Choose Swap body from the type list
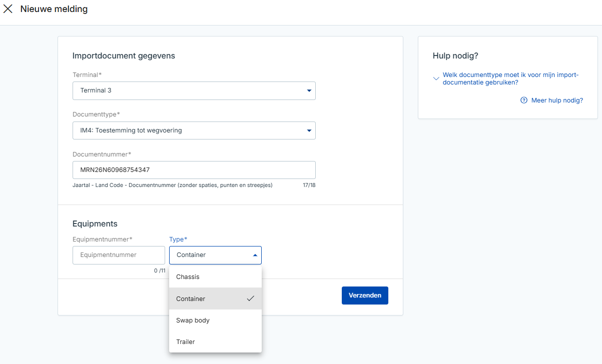The width and height of the screenshot is (602, 364). pos(215,320)
